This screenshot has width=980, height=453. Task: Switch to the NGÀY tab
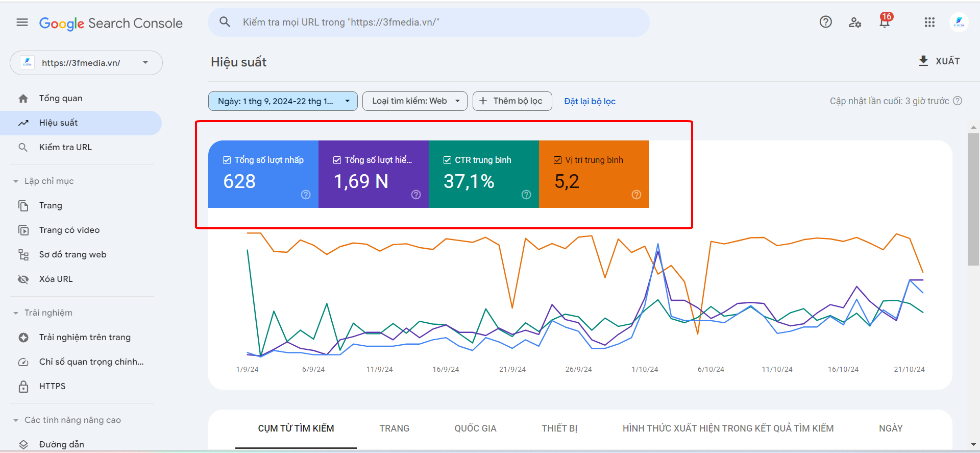[x=891, y=428]
